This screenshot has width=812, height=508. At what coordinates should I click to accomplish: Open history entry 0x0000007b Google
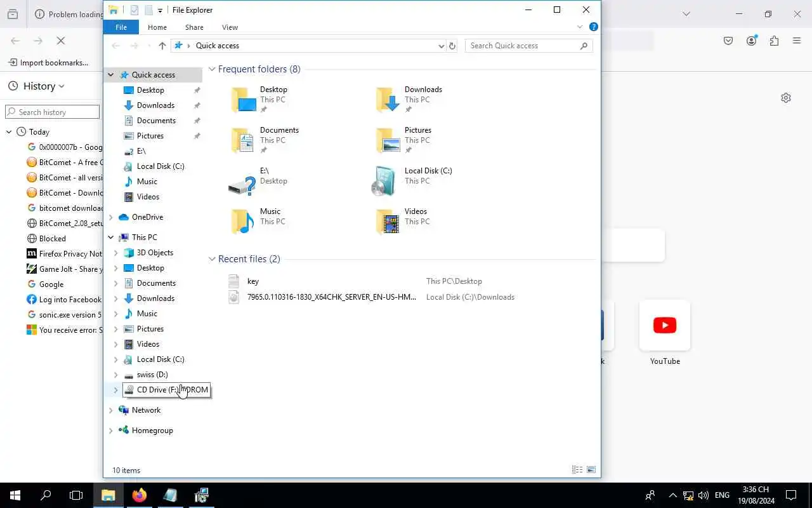65,147
